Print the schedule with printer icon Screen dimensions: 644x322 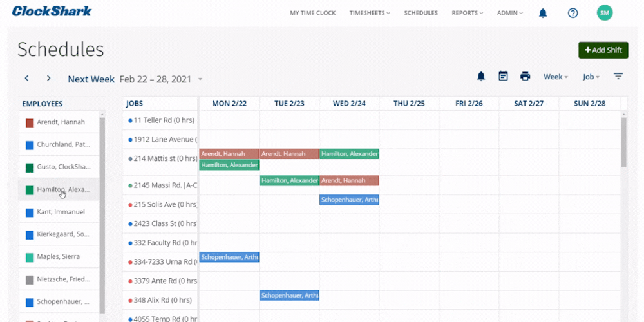pos(526,77)
